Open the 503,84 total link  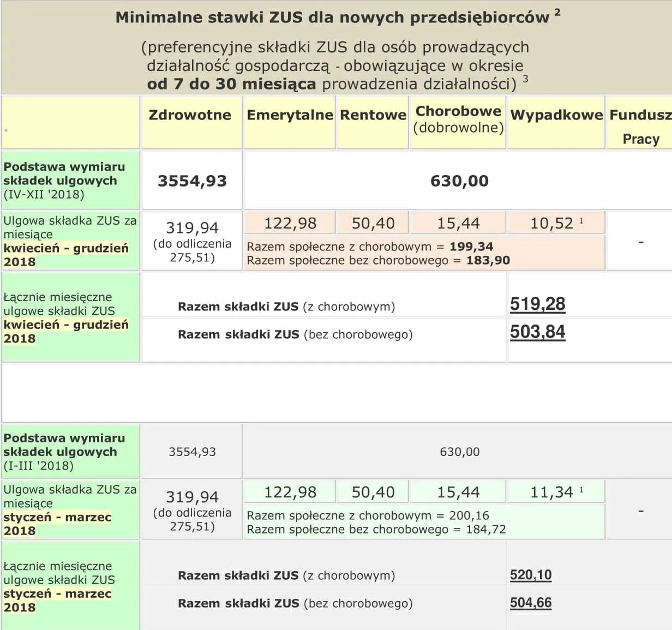(537, 332)
